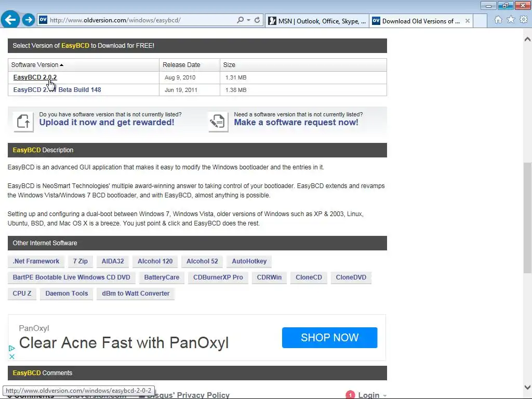
Task: Click the AdChoices triangle icon
Action: [x=12, y=348]
